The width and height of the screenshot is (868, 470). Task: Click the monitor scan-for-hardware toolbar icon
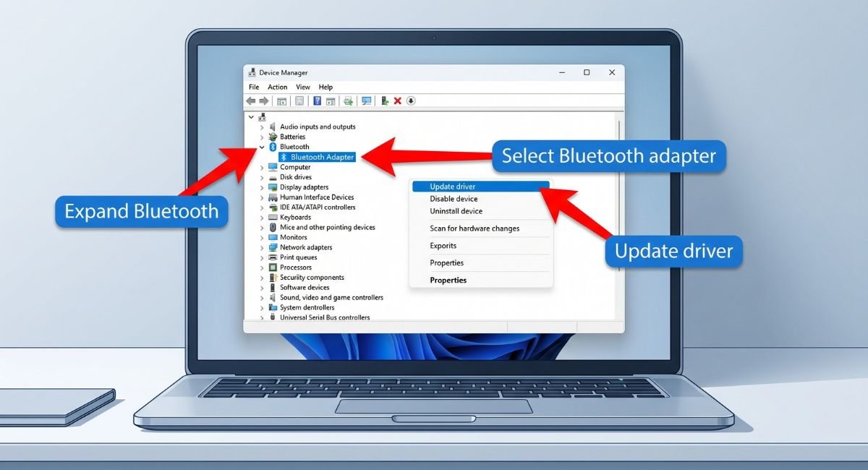pos(366,101)
